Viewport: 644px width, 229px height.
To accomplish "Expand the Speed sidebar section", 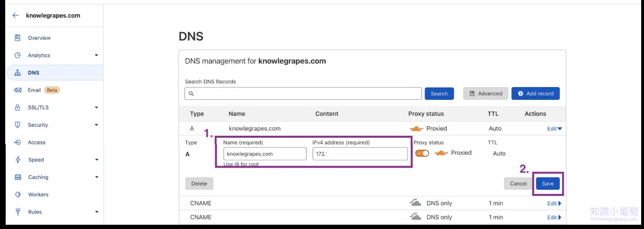I will [97, 160].
